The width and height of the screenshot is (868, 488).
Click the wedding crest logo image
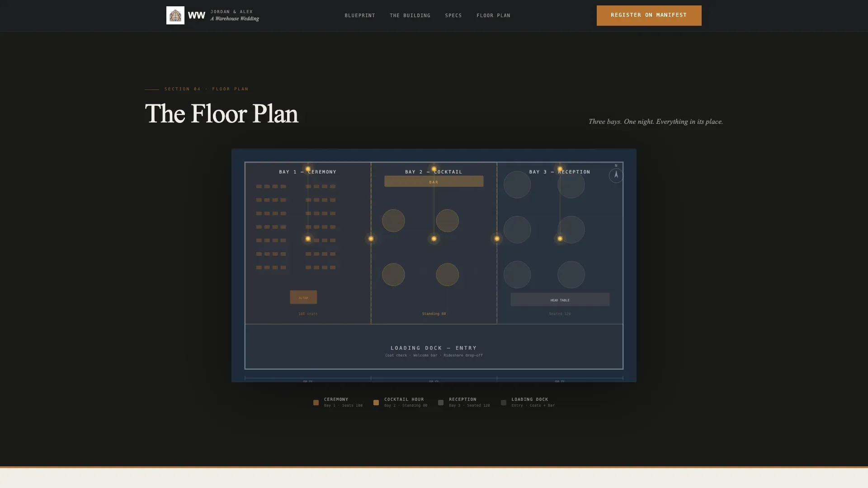tap(175, 15)
